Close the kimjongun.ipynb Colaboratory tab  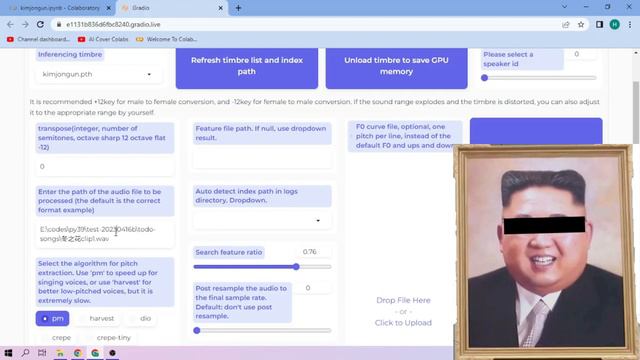(x=109, y=8)
